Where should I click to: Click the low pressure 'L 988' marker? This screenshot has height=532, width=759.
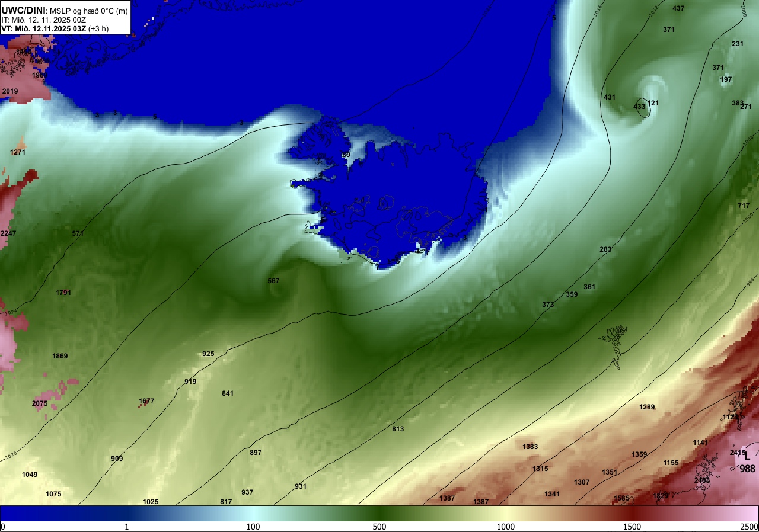pyautogui.click(x=747, y=463)
